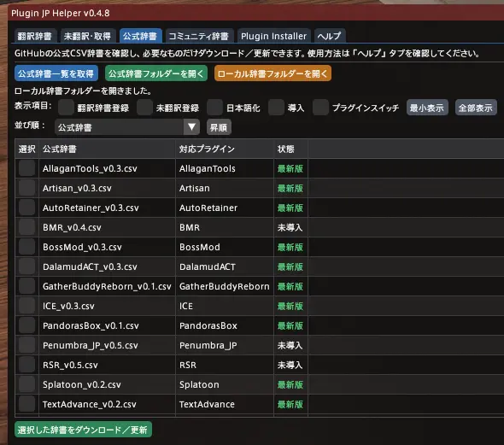Click 公式辞書フォルダーを開く button
This screenshot has height=445, width=504.
pyautogui.click(x=155, y=73)
